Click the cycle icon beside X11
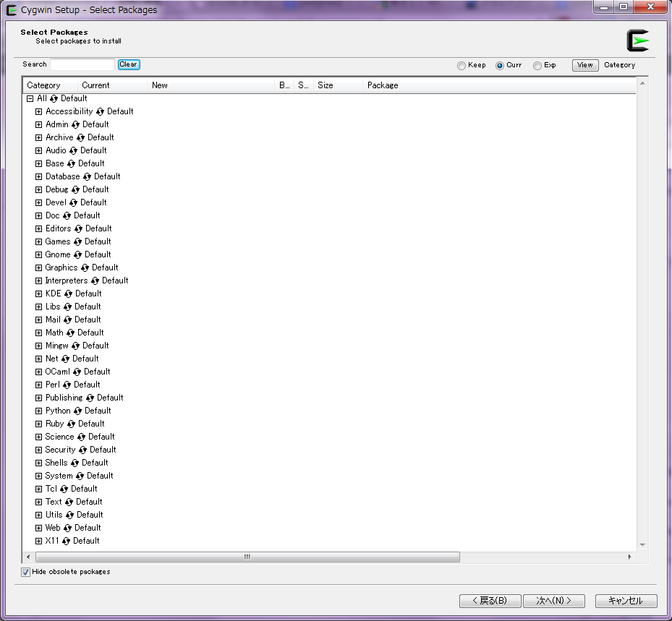672x621 pixels. 67,541
